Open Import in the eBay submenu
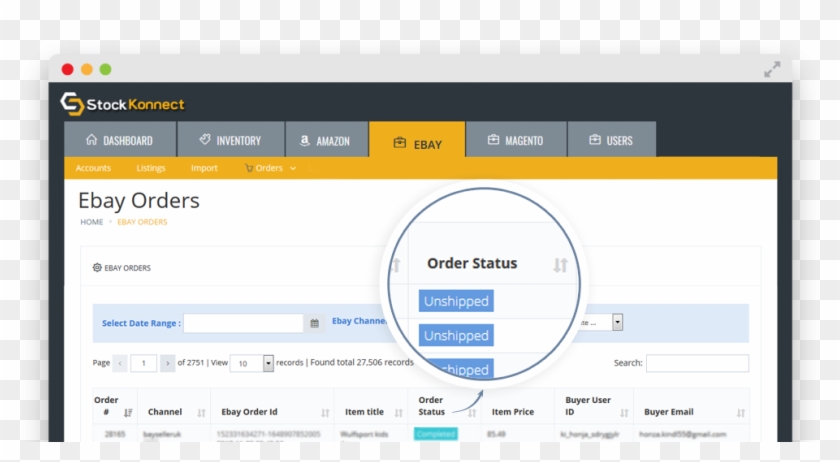 204,168
